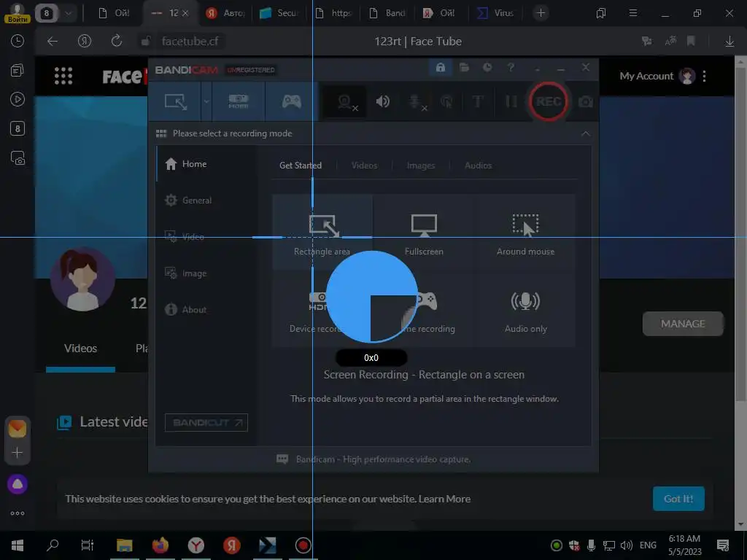
Task: Open the scheduled recording clock icon
Action: [487, 67]
